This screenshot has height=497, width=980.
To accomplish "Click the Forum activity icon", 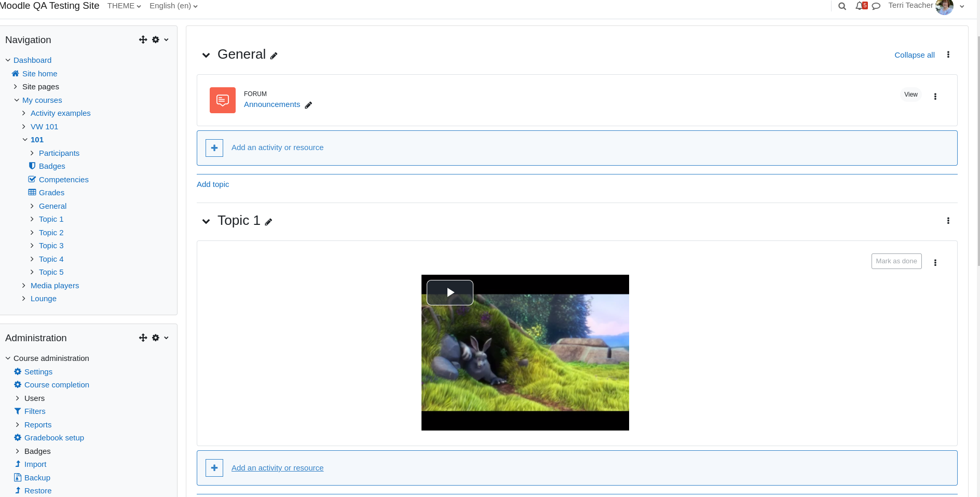I will click(223, 100).
